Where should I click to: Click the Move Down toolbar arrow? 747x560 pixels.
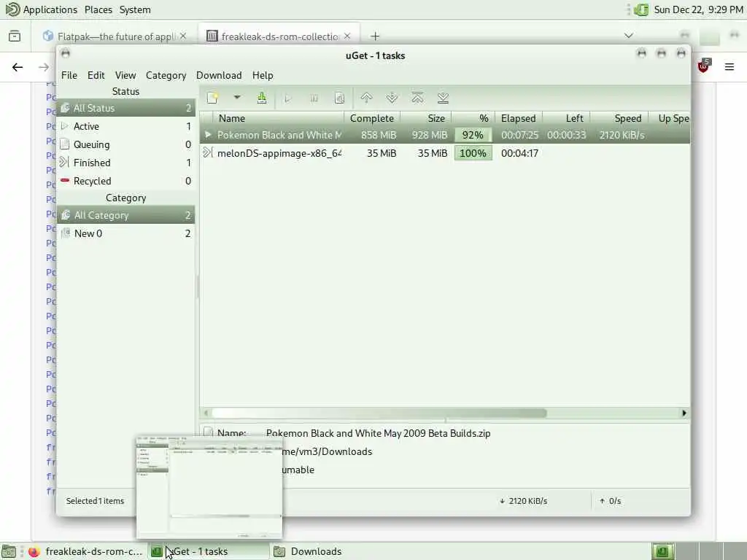pyautogui.click(x=392, y=98)
